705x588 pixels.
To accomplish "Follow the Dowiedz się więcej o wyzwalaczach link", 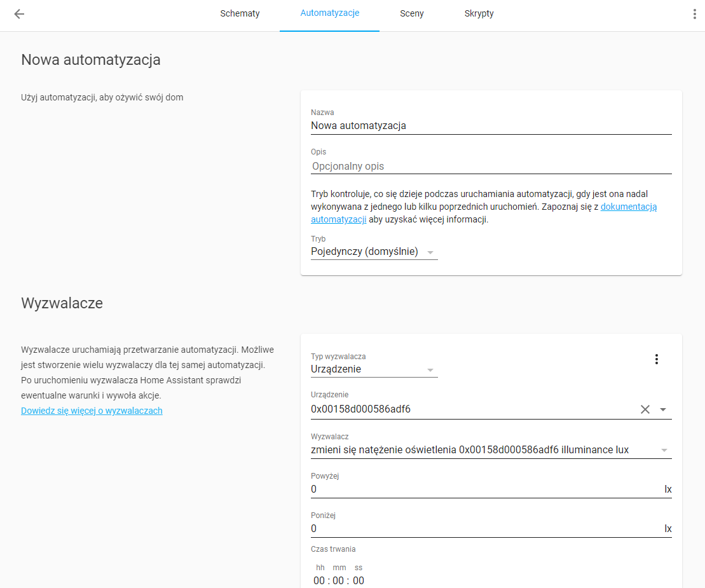I will 92,411.
